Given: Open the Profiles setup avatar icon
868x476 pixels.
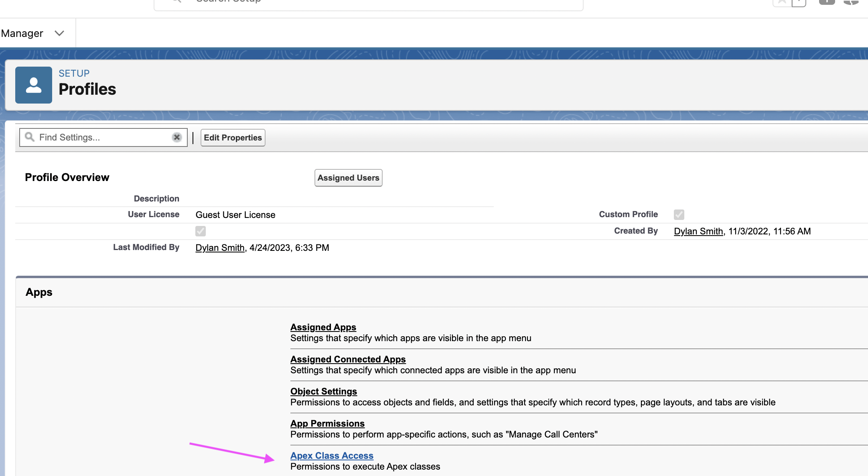Looking at the screenshot, I should click(33, 85).
